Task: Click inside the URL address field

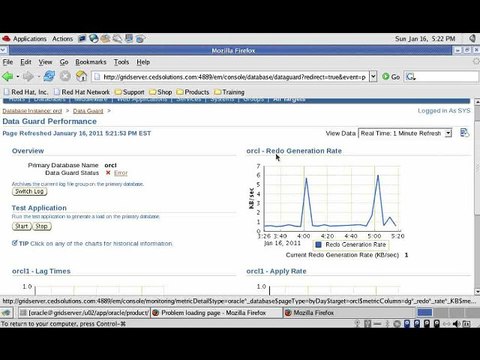Action: pyautogui.click(x=231, y=77)
